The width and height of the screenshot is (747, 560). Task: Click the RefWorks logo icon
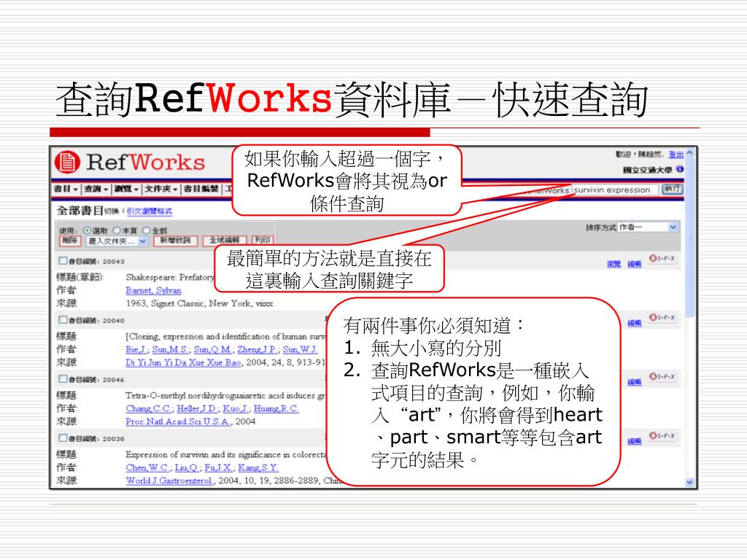[x=66, y=162]
